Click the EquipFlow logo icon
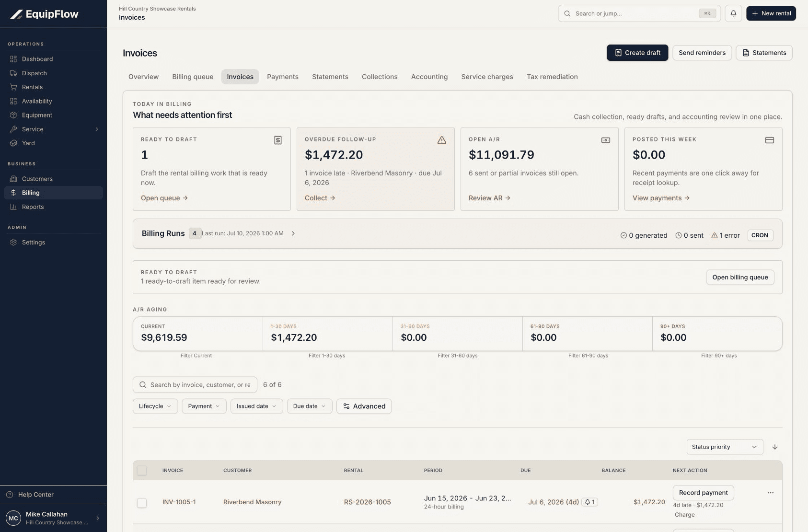This screenshot has width=808, height=532. (16, 14)
